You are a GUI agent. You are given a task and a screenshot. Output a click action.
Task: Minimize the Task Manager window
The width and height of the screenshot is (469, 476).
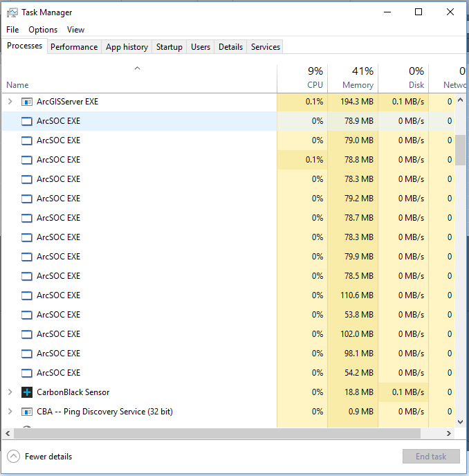pos(387,12)
